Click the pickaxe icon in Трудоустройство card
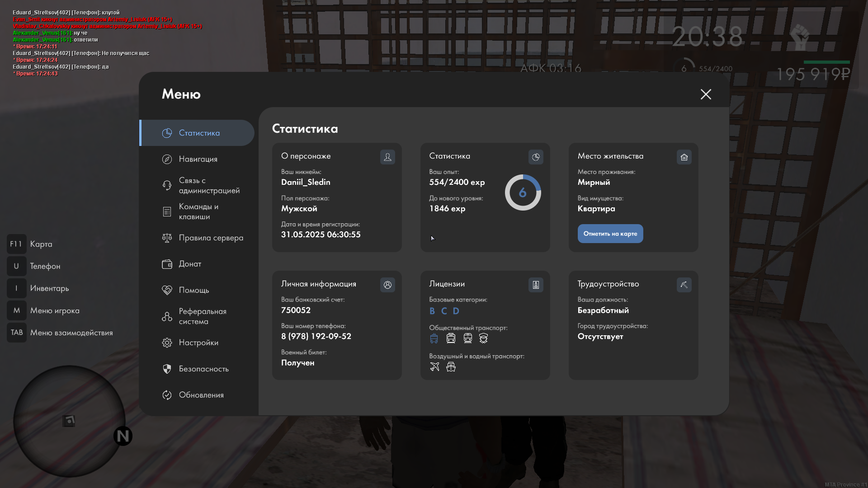 point(684,285)
